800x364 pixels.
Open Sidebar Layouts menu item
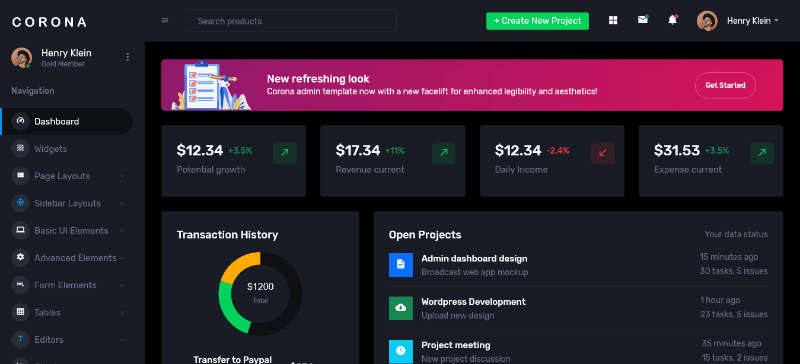coord(66,203)
